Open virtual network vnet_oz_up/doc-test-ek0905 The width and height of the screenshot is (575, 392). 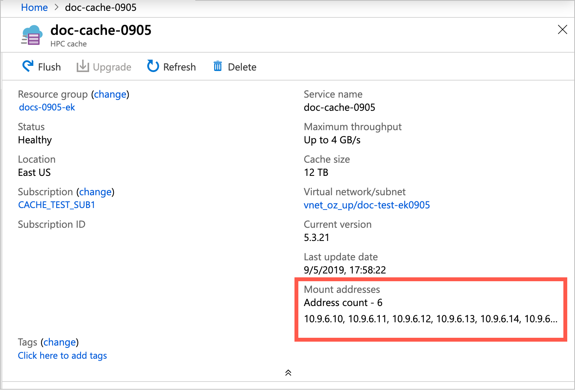[367, 205]
